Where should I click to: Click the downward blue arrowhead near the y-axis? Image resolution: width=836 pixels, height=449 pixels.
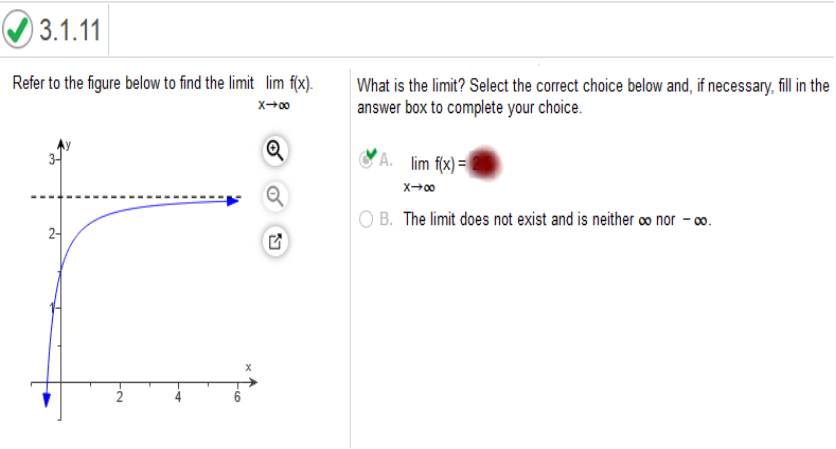click(x=46, y=399)
